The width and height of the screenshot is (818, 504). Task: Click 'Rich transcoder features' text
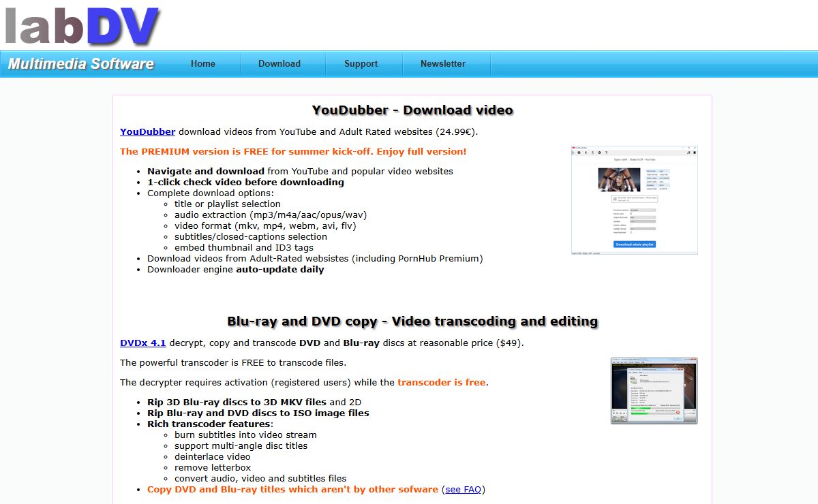pos(209,424)
